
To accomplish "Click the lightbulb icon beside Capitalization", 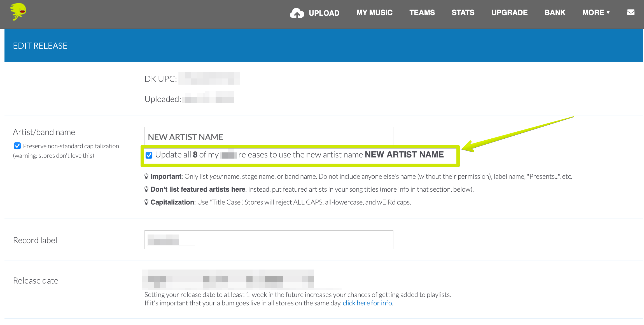I will click(146, 202).
